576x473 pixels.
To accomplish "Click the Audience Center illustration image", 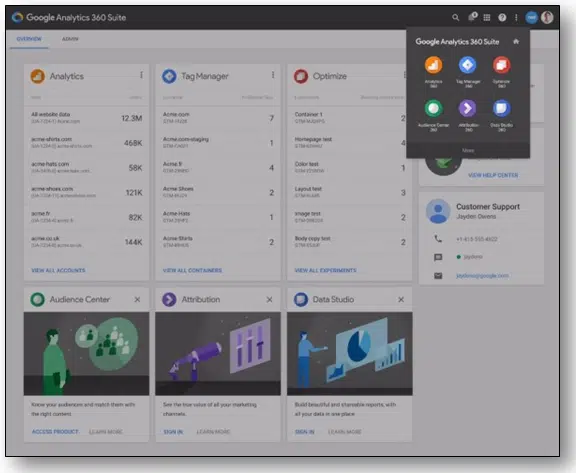I will (87, 354).
